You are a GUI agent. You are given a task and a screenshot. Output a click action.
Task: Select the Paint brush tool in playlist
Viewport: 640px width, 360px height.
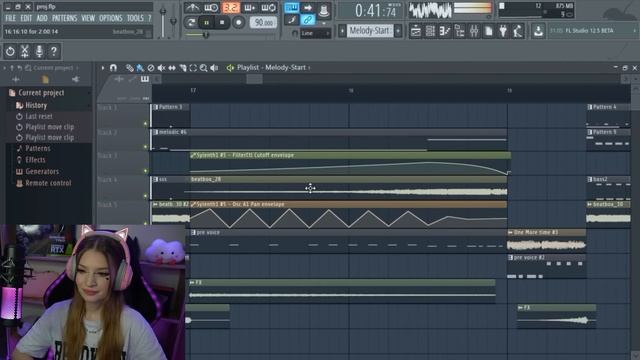[x=140, y=68]
